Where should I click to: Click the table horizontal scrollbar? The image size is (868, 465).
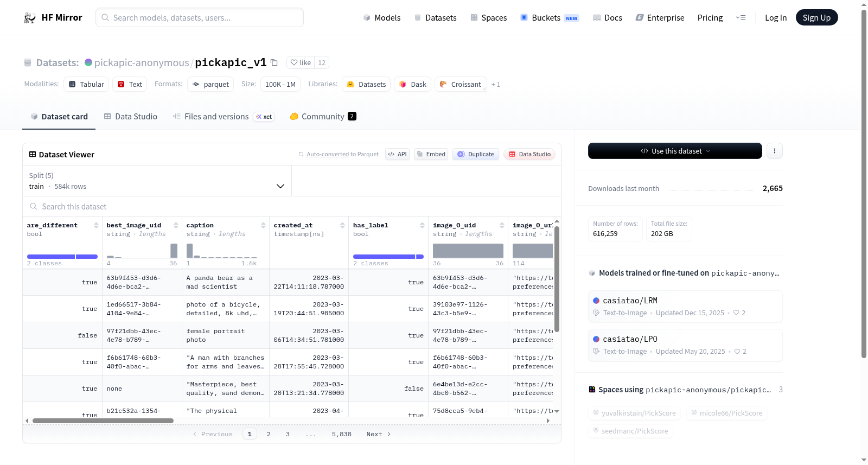[x=103, y=421]
